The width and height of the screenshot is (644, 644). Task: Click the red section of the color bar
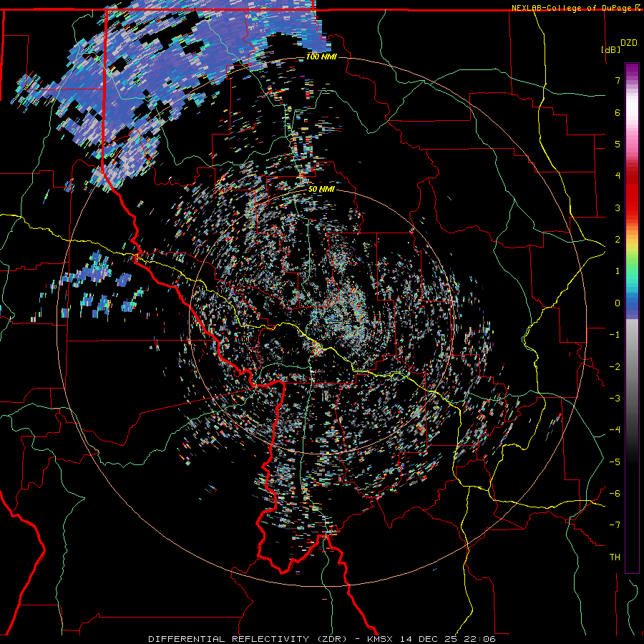click(x=632, y=193)
